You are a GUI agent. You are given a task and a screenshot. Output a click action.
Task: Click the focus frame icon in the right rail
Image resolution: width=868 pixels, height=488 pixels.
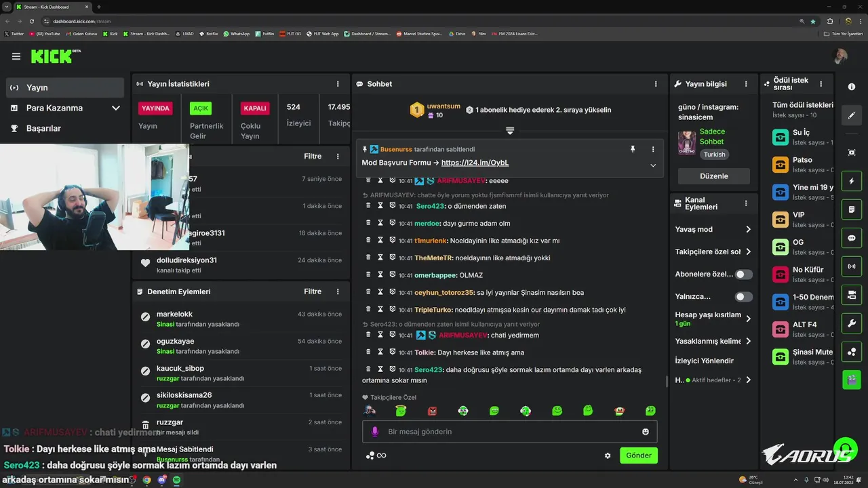pyautogui.click(x=852, y=153)
